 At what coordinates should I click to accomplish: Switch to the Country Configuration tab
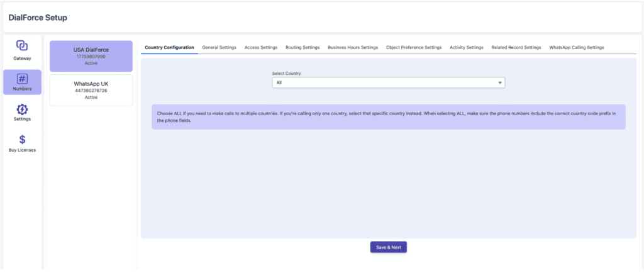click(169, 47)
